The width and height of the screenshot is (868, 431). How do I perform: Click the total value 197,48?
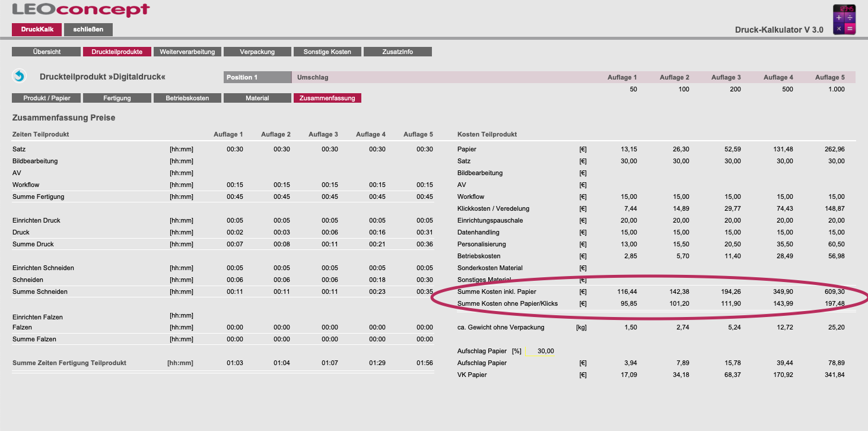pyautogui.click(x=834, y=303)
